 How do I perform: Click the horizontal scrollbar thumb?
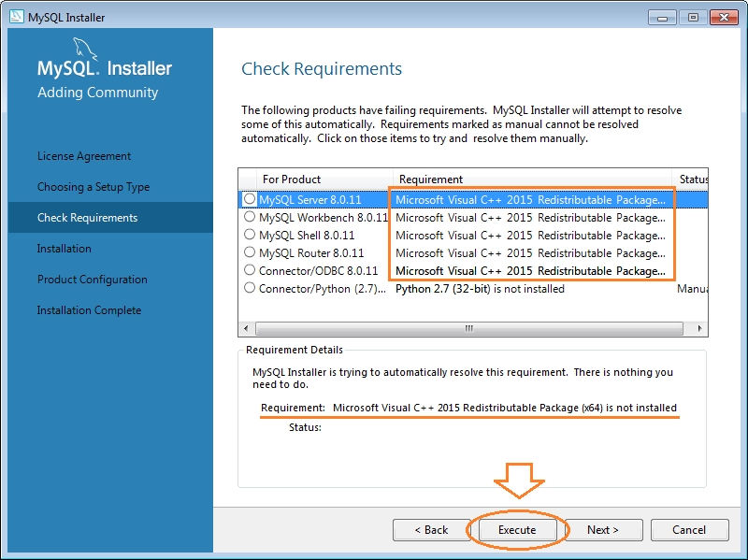(469, 328)
